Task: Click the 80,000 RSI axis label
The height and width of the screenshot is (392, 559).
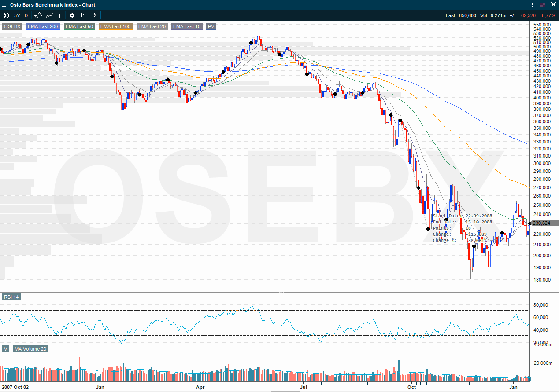Action: point(540,304)
